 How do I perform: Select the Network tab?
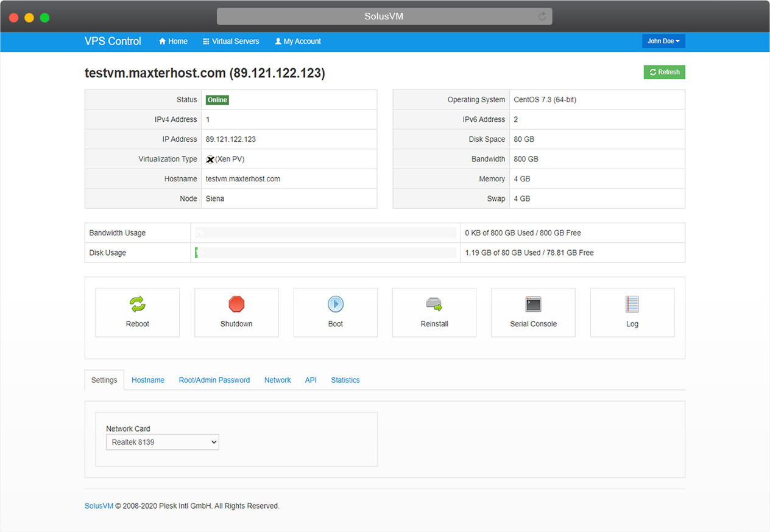pyautogui.click(x=277, y=380)
